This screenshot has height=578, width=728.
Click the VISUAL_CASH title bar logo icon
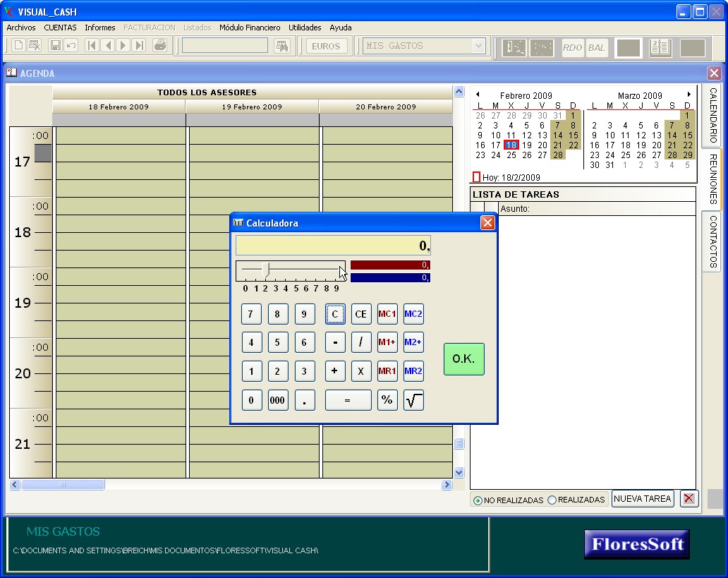pyautogui.click(x=9, y=11)
